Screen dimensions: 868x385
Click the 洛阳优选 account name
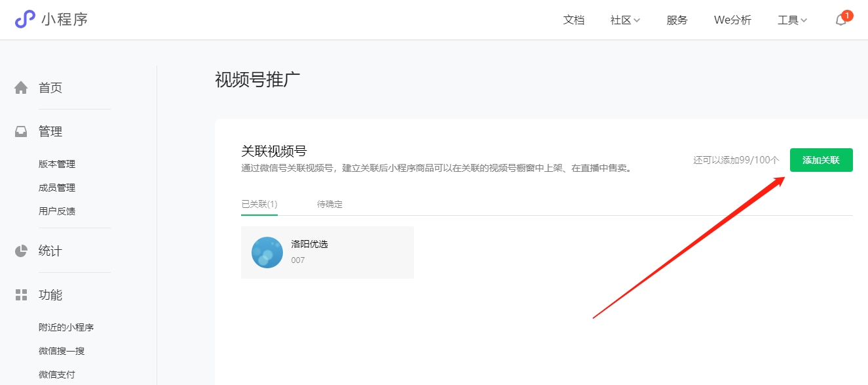309,244
